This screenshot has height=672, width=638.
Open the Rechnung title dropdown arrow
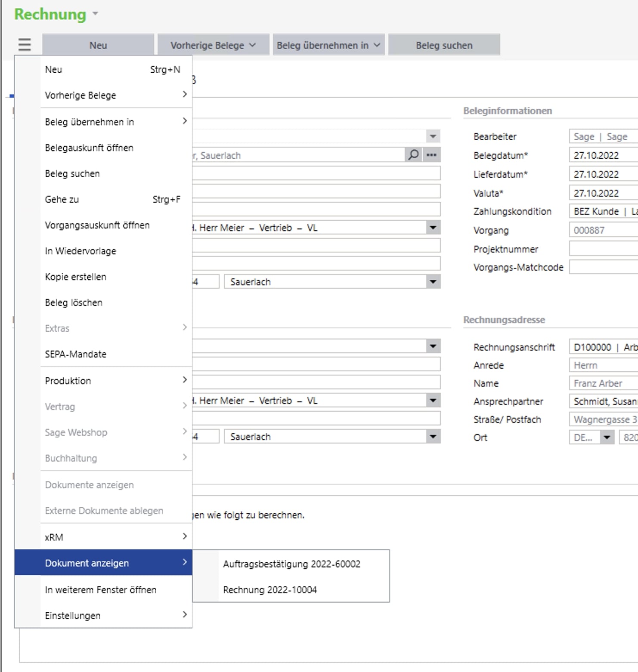tap(95, 14)
